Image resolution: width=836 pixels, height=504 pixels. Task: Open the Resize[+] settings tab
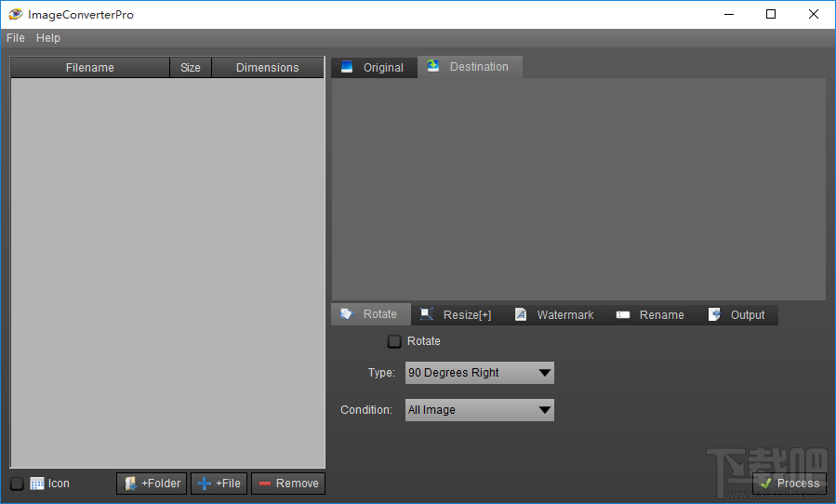coord(458,314)
